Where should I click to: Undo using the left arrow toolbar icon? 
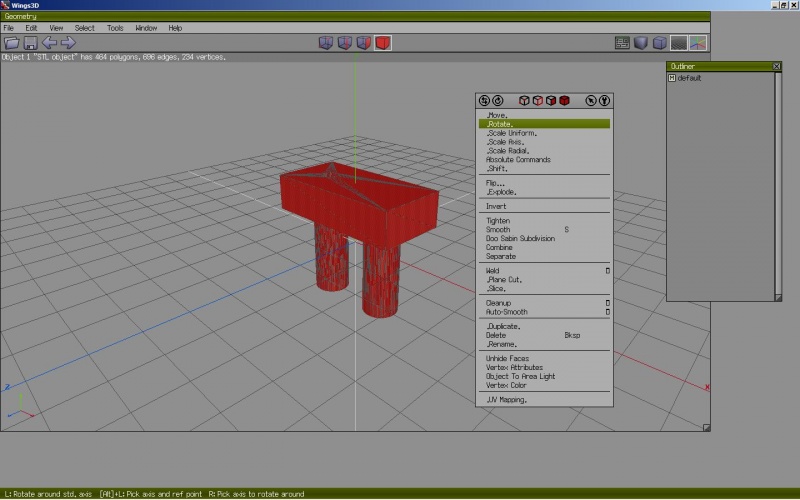[49, 43]
